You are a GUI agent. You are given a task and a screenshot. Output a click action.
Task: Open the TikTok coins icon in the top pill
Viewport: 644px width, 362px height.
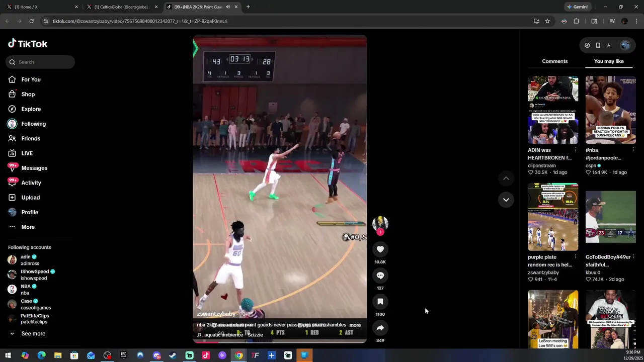click(x=587, y=45)
